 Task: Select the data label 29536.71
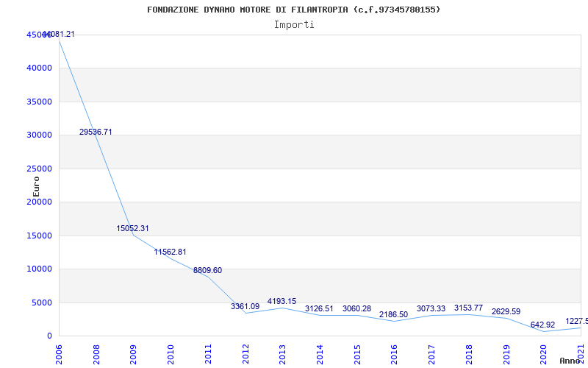pos(96,132)
